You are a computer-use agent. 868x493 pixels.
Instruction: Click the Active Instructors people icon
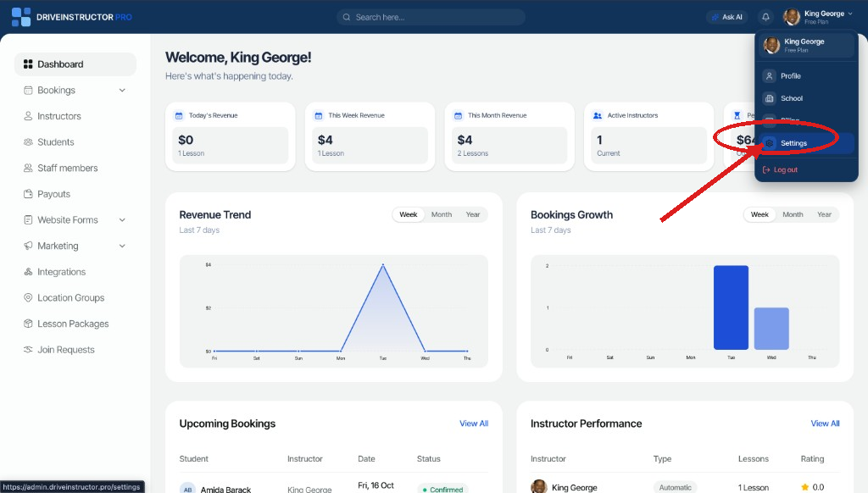(x=598, y=116)
